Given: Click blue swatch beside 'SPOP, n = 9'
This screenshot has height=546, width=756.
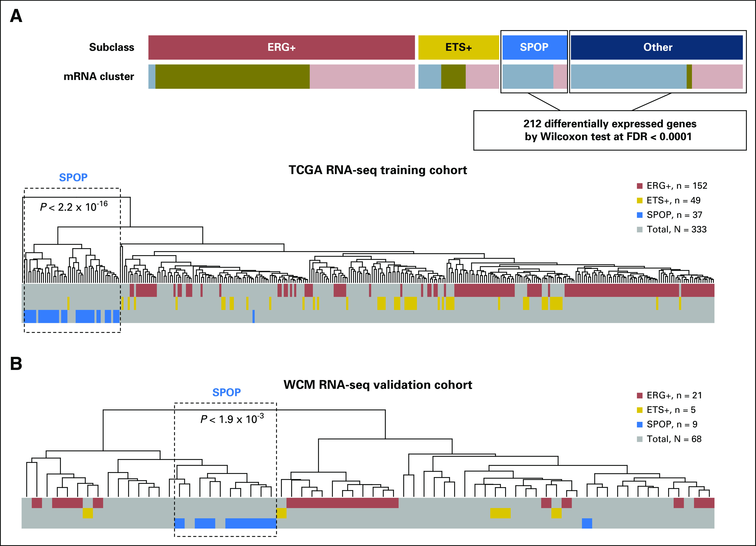Looking at the screenshot, I should point(640,424).
